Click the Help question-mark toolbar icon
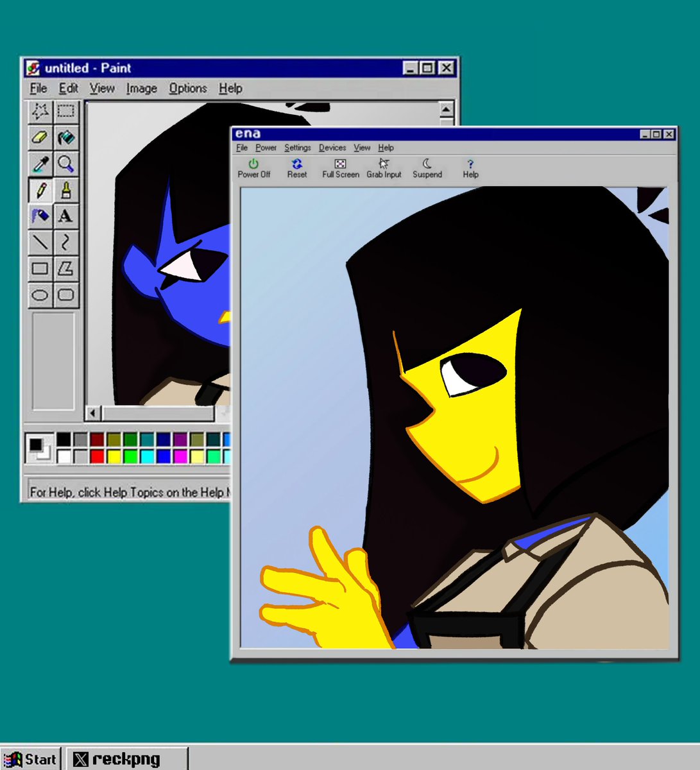The width and height of the screenshot is (700, 770). (470, 169)
